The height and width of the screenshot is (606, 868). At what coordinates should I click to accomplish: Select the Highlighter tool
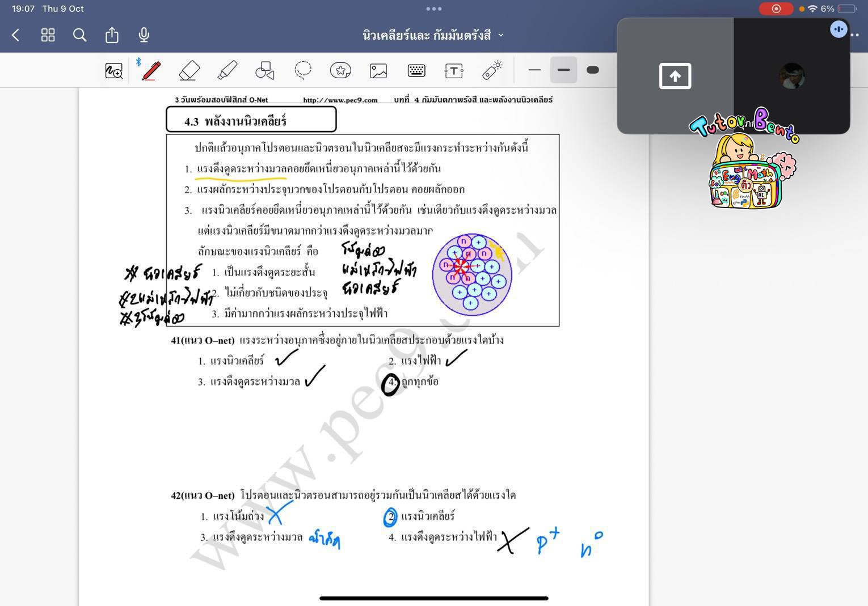(x=227, y=70)
